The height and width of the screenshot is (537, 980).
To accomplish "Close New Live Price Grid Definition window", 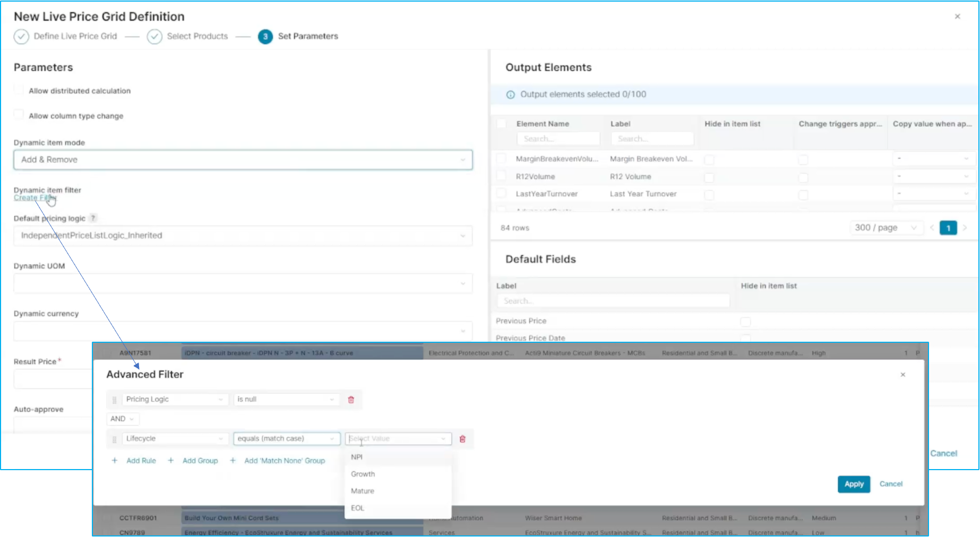I will (957, 16).
